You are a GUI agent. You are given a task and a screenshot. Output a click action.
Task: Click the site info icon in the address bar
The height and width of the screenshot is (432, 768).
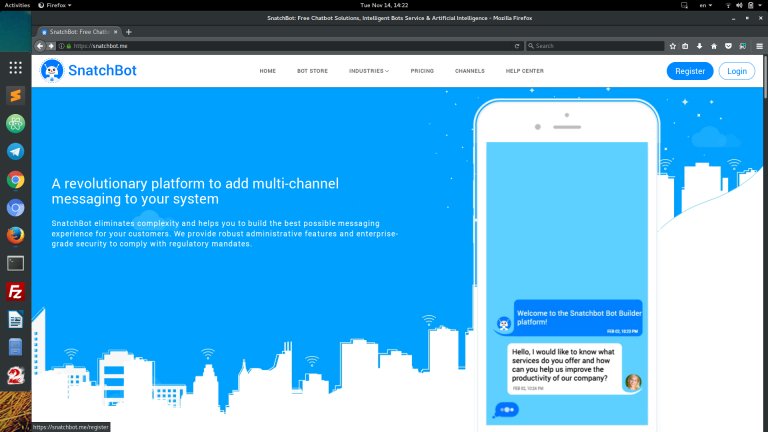click(x=62, y=46)
